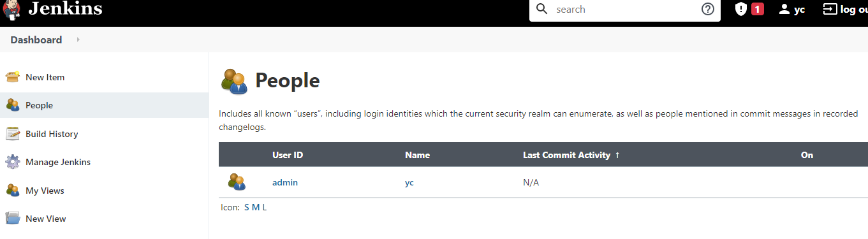
Task: Select People in sidebar
Action: [x=39, y=105]
